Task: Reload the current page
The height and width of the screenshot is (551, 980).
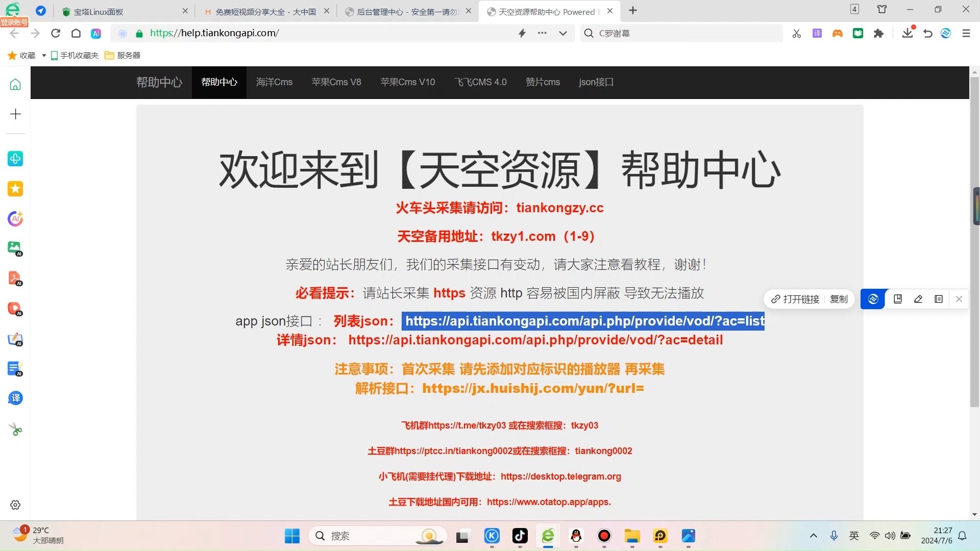Action: 56,33
